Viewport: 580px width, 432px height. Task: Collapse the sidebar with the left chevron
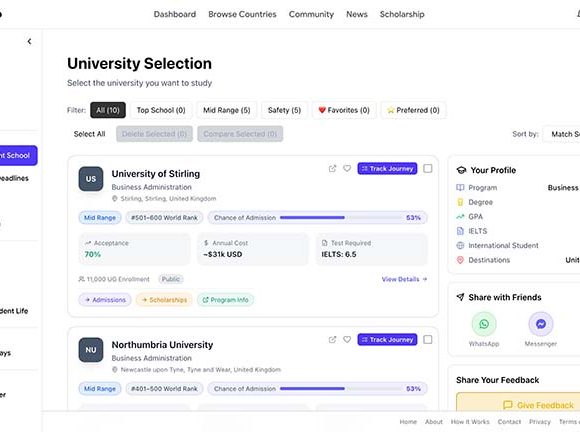click(29, 41)
